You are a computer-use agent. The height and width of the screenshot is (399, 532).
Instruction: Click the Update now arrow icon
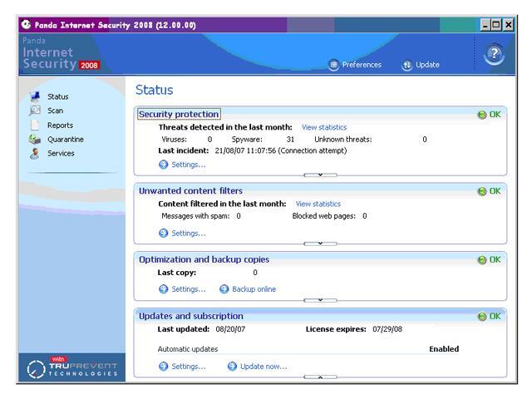pyautogui.click(x=232, y=367)
